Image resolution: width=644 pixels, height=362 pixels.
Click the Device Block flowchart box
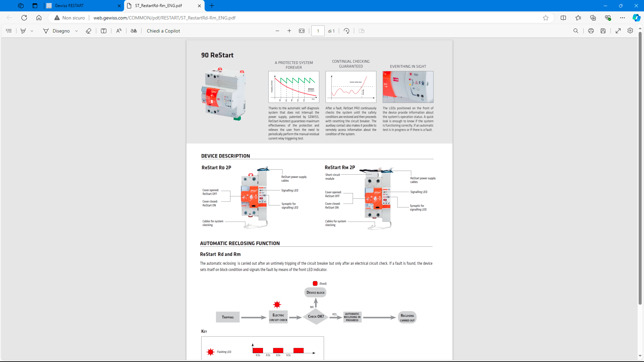[x=315, y=292]
